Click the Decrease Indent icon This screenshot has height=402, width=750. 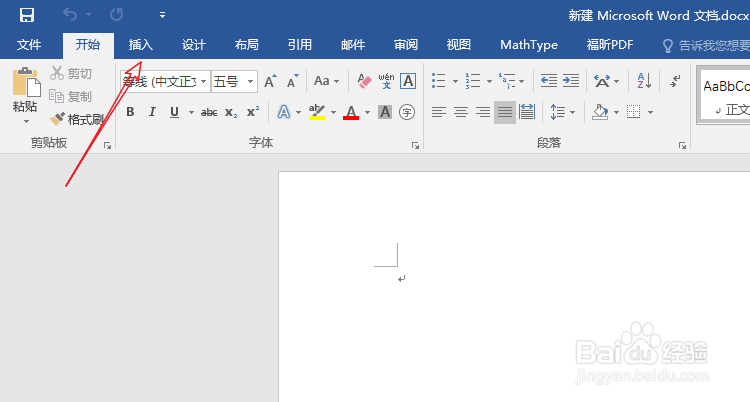(x=549, y=81)
